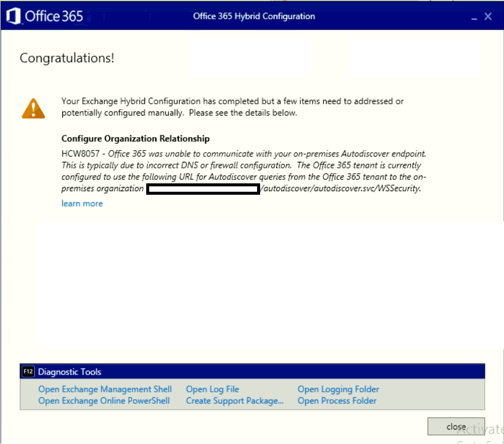This screenshot has height=444, width=504.
Task: Click the HCW8057 error code text
Action: [x=80, y=153]
